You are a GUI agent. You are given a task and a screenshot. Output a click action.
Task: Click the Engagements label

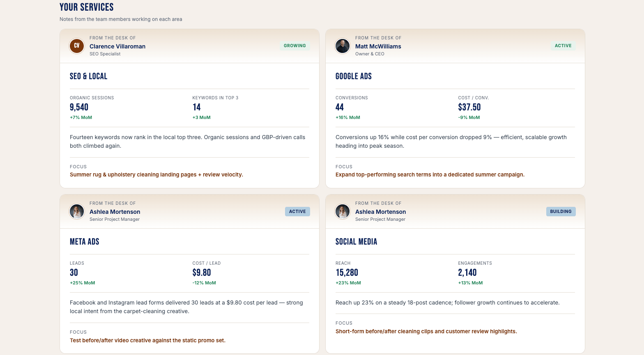[475, 263]
